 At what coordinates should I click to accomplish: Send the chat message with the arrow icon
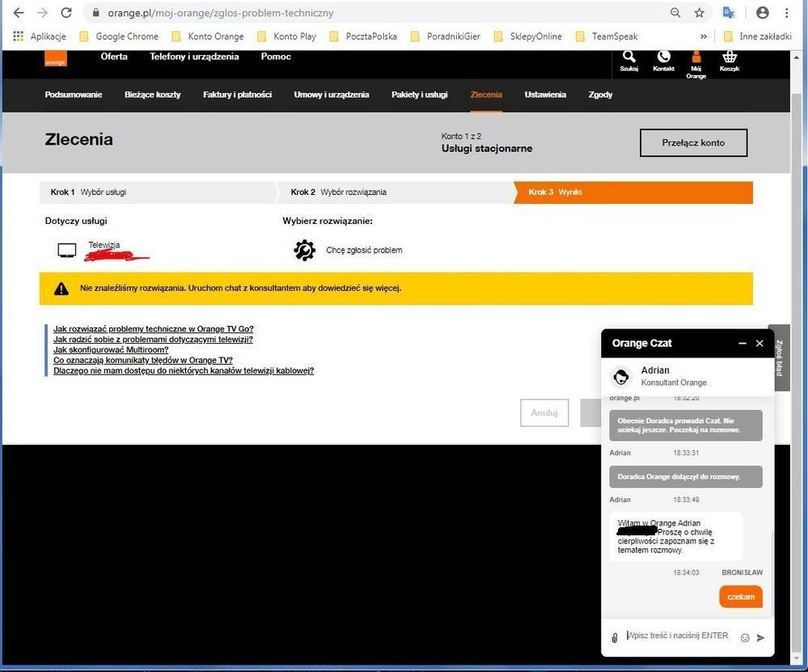coord(759,638)
